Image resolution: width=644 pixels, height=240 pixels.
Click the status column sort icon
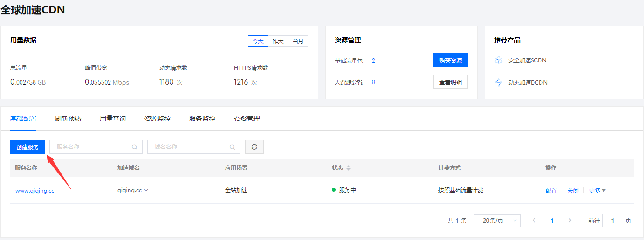(348, 168)
